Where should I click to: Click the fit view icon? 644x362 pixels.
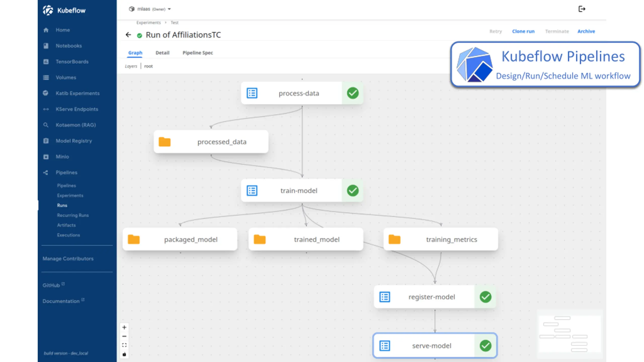click(124, 345)
